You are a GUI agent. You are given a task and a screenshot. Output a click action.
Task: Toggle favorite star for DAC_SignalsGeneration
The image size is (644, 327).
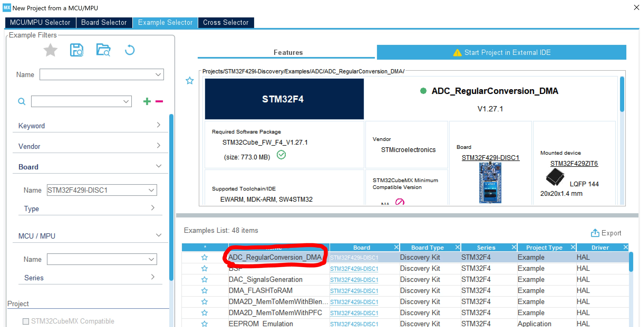205,279
